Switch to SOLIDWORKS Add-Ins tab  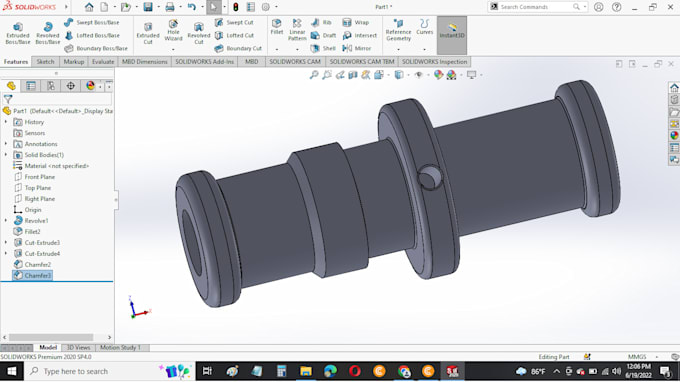(204, 62)
